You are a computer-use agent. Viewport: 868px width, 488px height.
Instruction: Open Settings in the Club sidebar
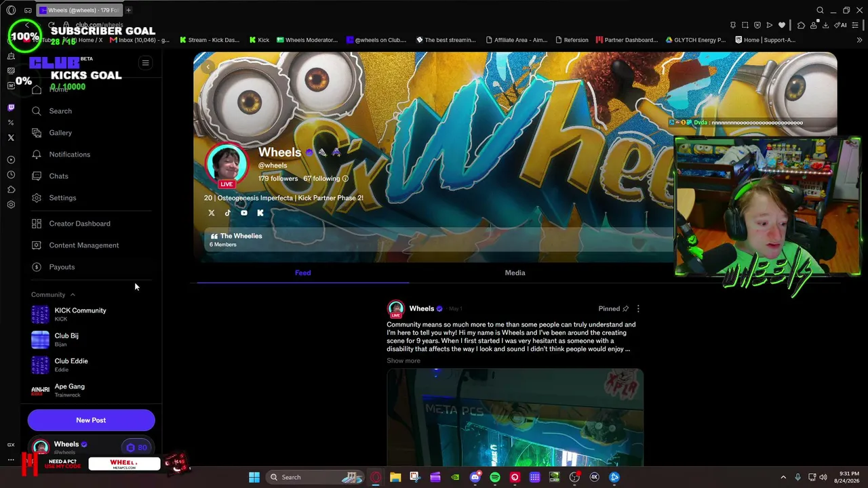pos(62,198)
